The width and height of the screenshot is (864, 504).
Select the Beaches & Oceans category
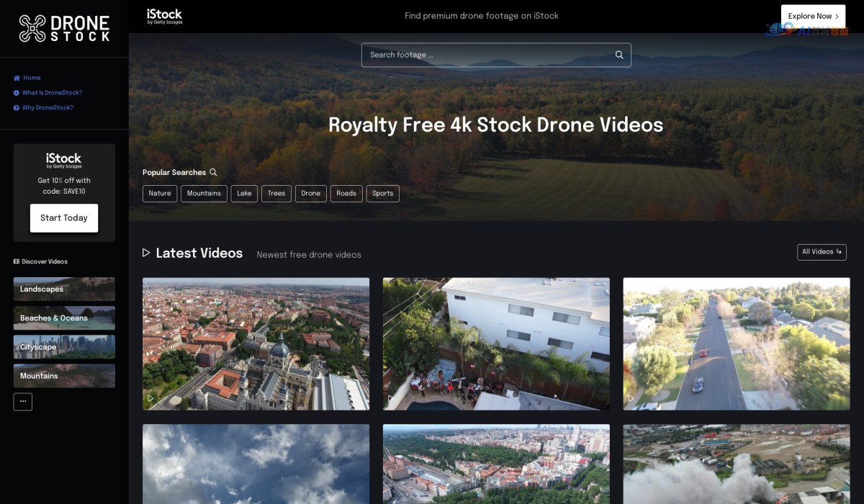click(63, 318)
